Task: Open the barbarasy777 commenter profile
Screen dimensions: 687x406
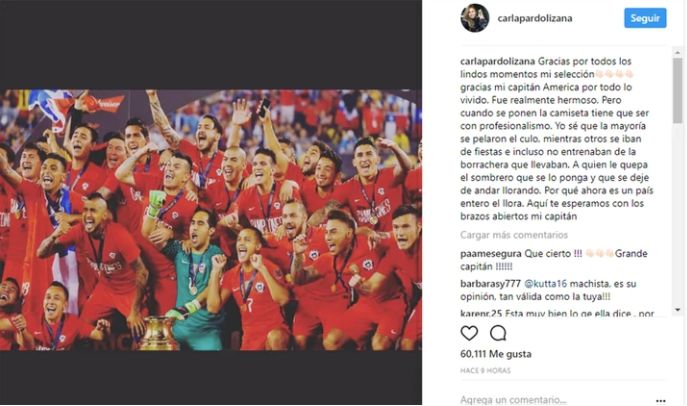Action: click(490, 284)
